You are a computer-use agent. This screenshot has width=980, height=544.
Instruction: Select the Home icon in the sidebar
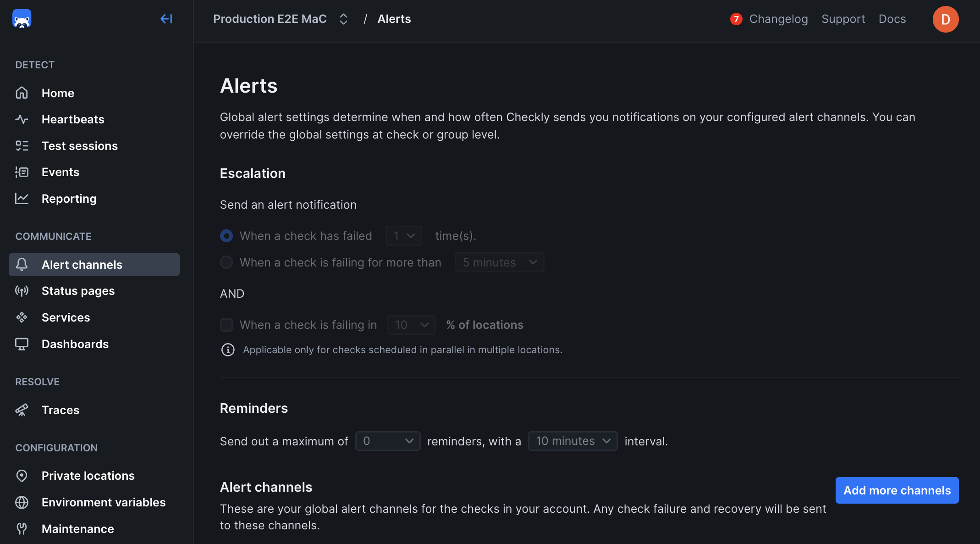[x=22, y=93]
